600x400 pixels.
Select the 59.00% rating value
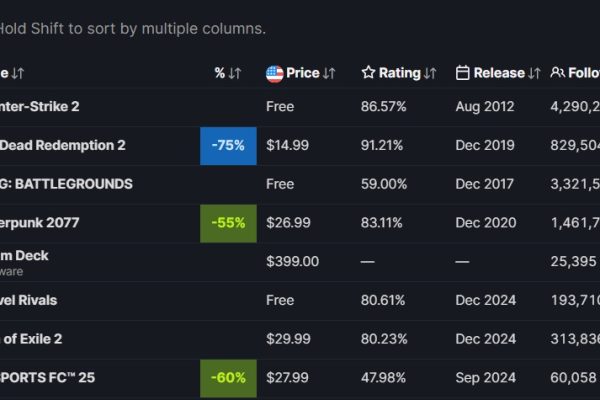point(384,184)
